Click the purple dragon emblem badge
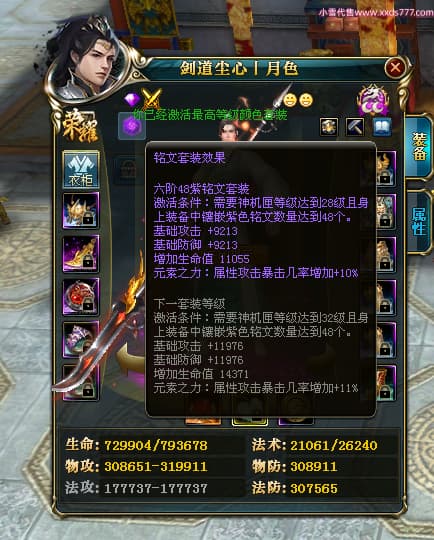 tap(373, 100)
